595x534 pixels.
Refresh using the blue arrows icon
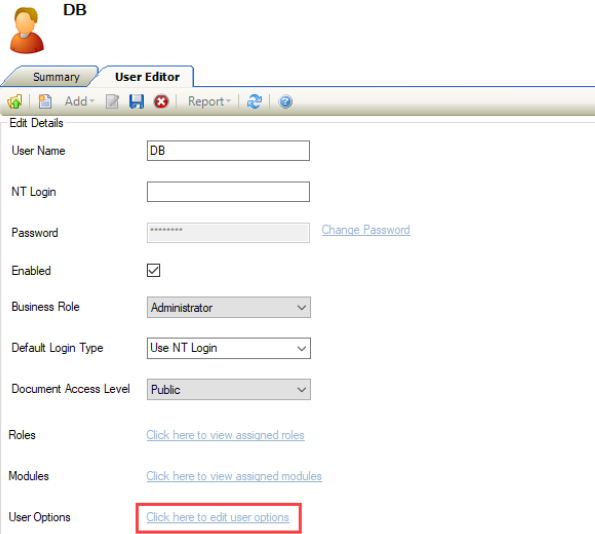click(x=254, y=101)
